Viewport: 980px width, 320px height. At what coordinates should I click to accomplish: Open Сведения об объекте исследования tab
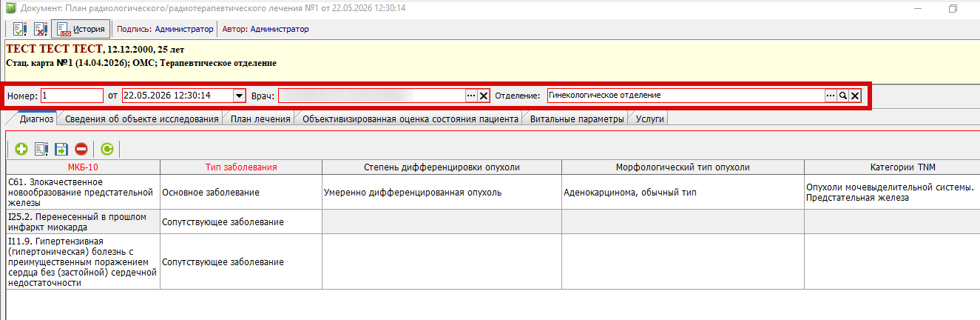tap(141, 119)
